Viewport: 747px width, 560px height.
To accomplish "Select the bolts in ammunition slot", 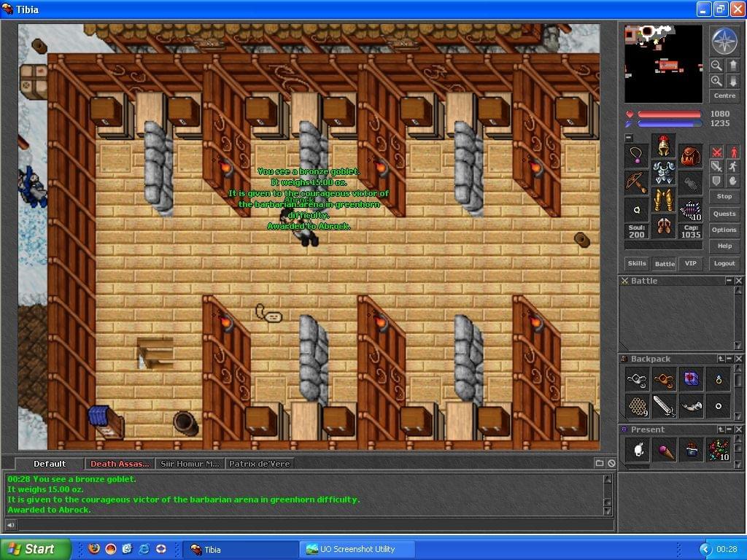I will pos(690,210).
